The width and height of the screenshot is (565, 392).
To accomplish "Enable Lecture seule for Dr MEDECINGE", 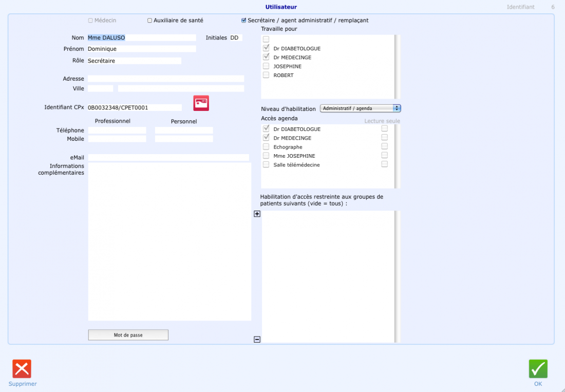I will click(x=385, y=137).
